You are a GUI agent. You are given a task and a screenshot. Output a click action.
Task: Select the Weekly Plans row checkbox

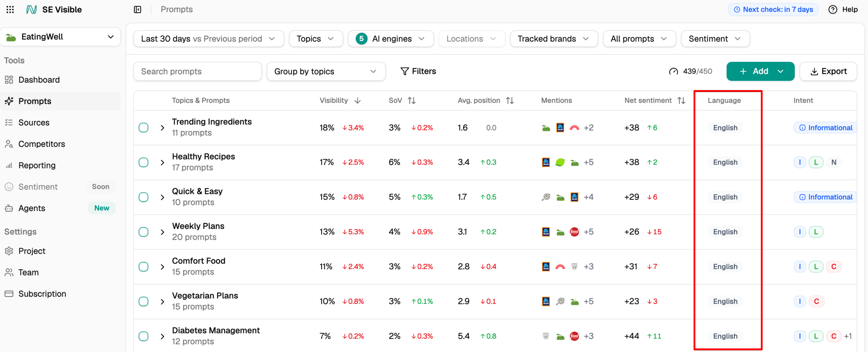click(143, 232)
